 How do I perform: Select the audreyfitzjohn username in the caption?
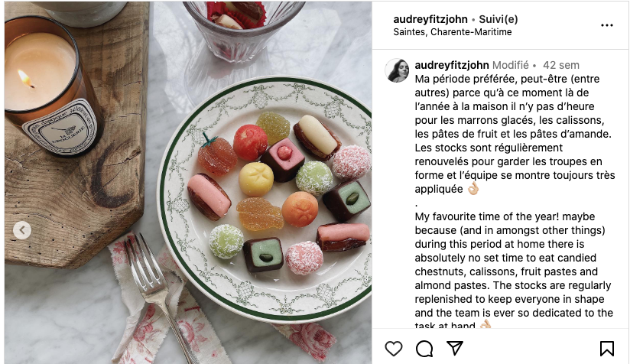[452, 65]
